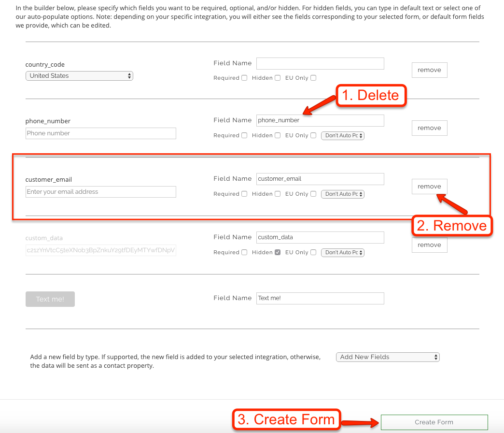The image size is (504, 433).
Task: Click the 'Add a new field by type' note
Action: pyautogui.click(x=175, y=361)
